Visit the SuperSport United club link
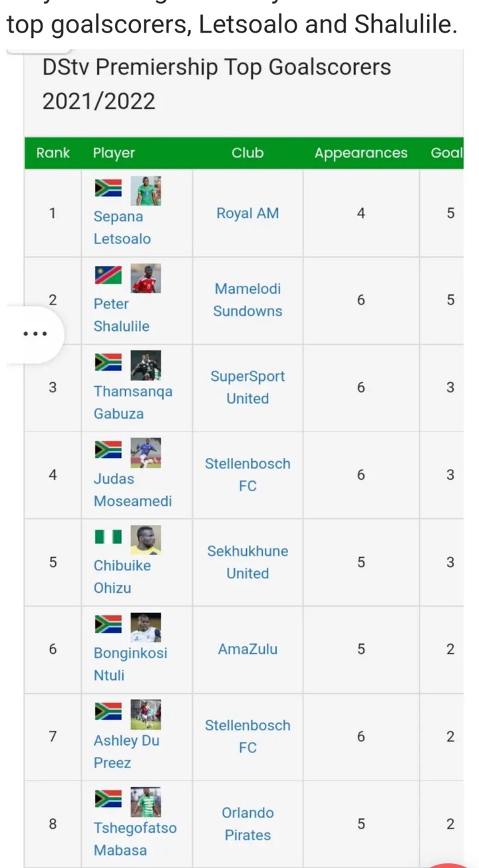This screenshot has width=479, height=868. click(x=247, y=387)
